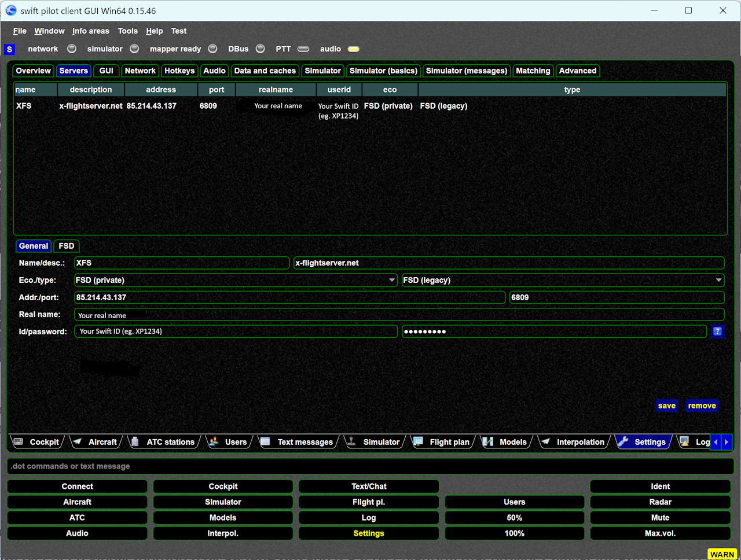Viewport: 741px width, 560px height.
Task: Expand the FSD (legacy) type dropdown
Action: coord(718,280)
